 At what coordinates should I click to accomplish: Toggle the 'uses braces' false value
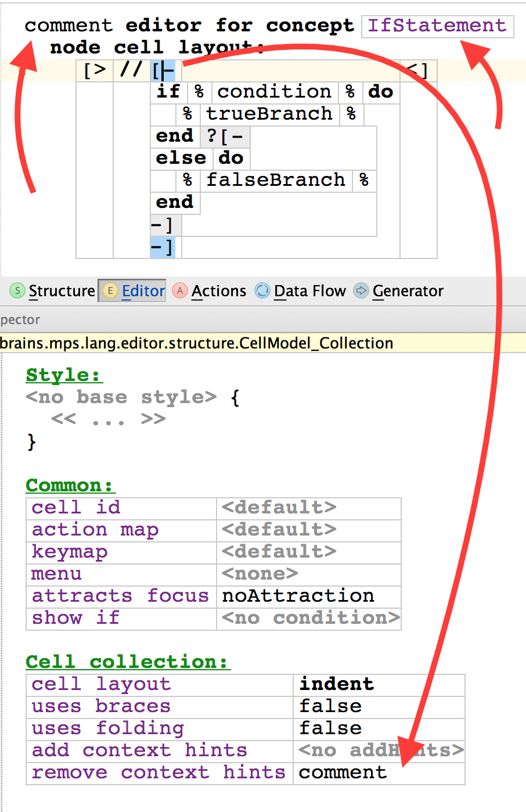pyautogui.click(x=330, y=706)
